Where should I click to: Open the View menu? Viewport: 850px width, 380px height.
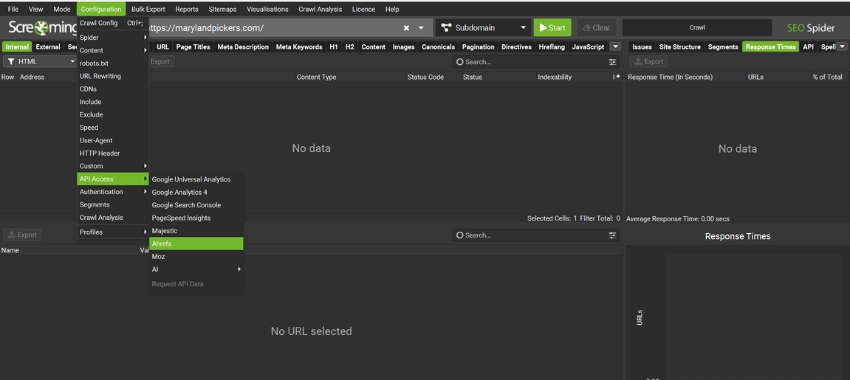pos(36,9)
